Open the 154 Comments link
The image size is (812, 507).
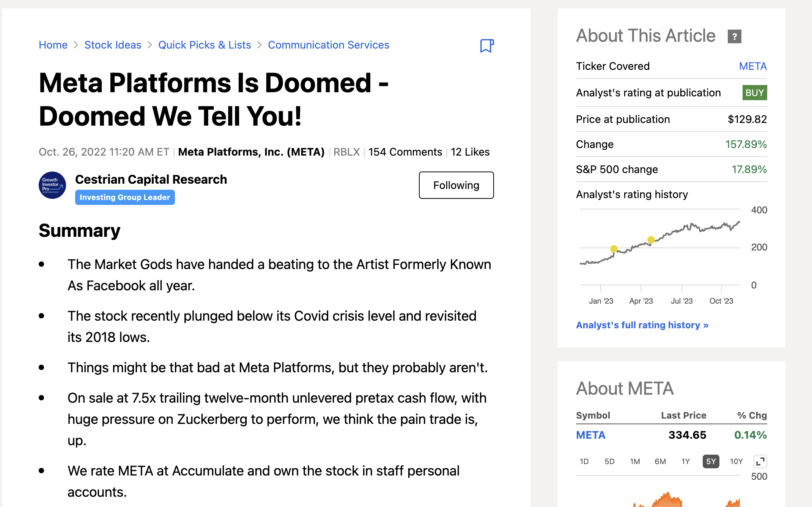(405, 152)
